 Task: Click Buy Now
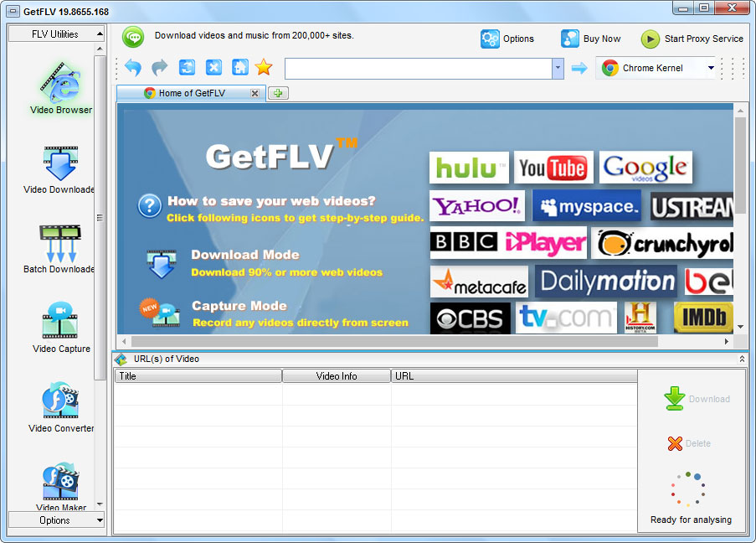(590, 39)
